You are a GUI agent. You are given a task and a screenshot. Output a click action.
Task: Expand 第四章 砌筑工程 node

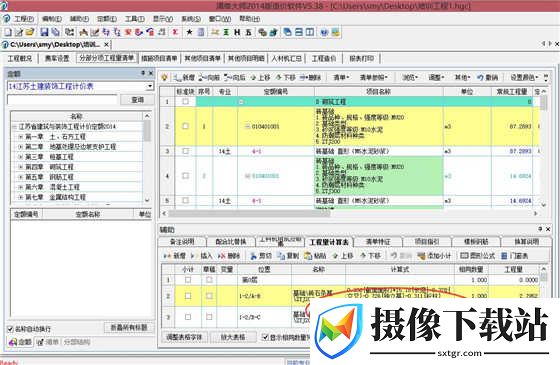(20, 167)
